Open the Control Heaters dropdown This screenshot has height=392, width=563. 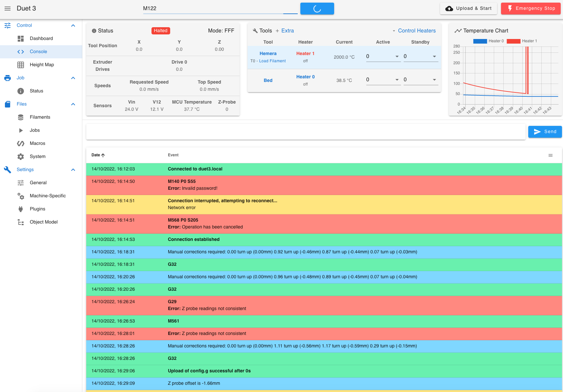[414, 31]
